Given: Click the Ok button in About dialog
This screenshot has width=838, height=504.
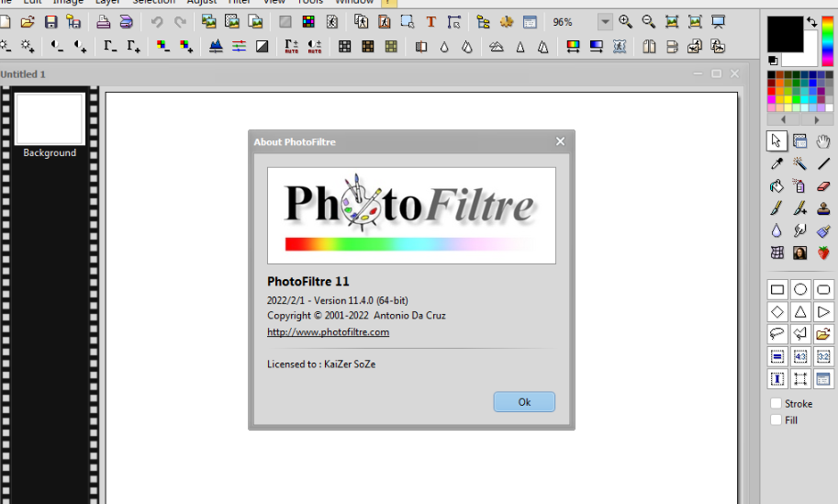Looking at the screenshot, I should (x=524, y=402).
